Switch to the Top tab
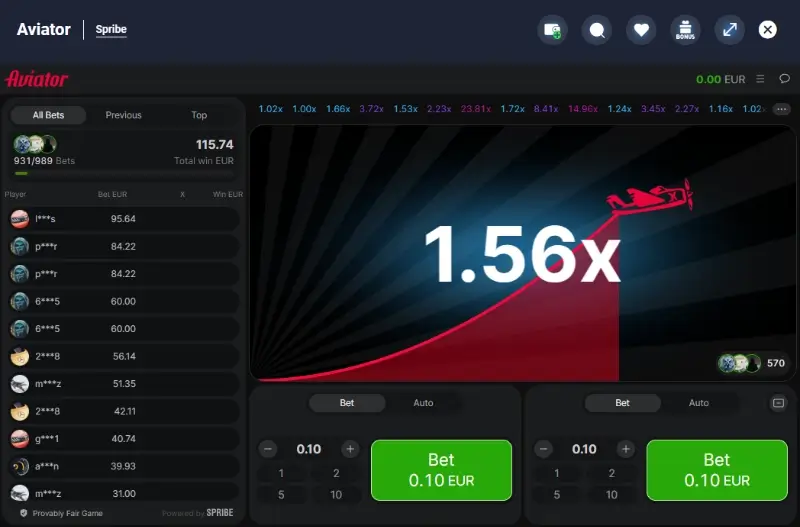Viewport: 800px width, 527px height. click(x=199, y=115)
